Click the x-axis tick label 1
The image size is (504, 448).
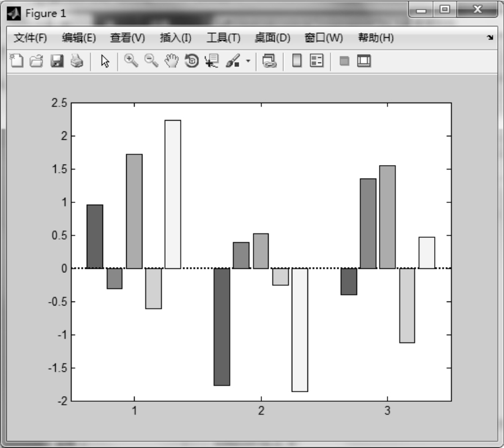pos(135,411)
